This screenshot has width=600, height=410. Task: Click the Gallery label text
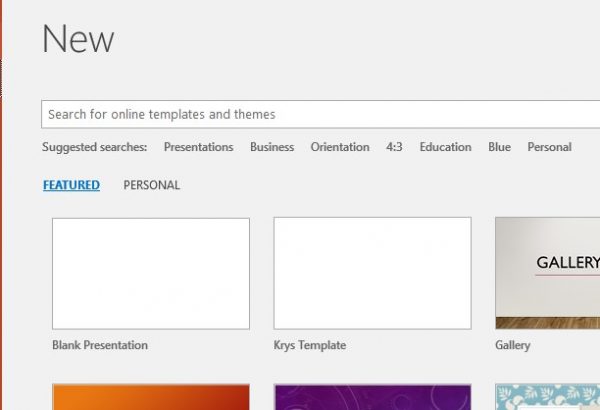click(x=512, y=345)
